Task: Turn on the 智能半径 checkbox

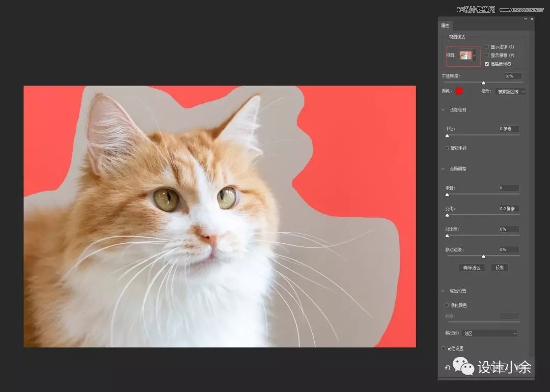Action: coord(447,148)
